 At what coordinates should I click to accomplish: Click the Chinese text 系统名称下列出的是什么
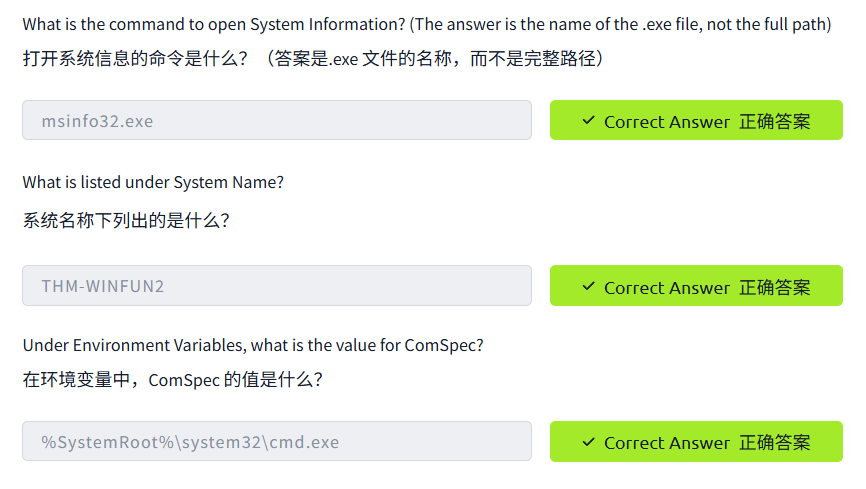click(x=126, y=220)
